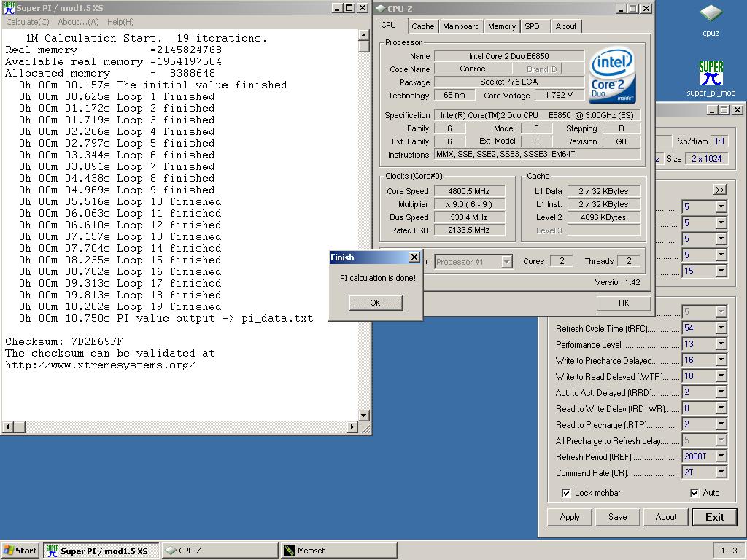The width and height of the screenshot is (747, 560).
Task: Click the About button in Memset
Action: (x=665, y=517)
